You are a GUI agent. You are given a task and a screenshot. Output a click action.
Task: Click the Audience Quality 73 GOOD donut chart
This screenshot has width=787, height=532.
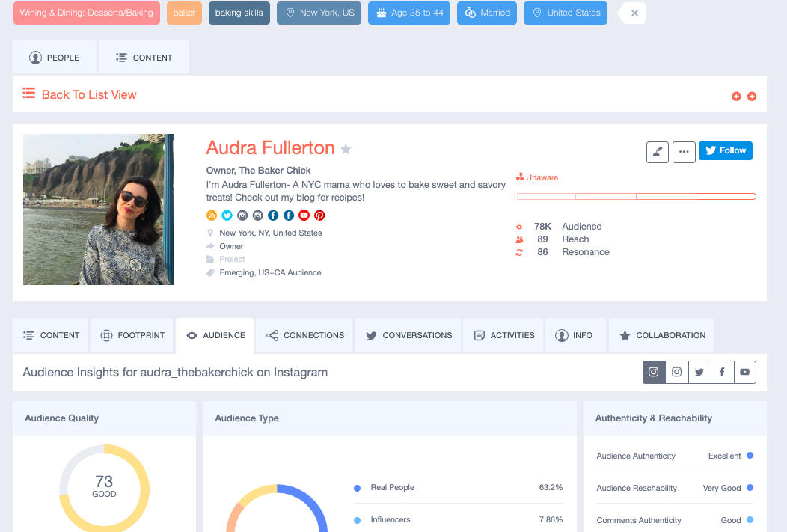105,488
